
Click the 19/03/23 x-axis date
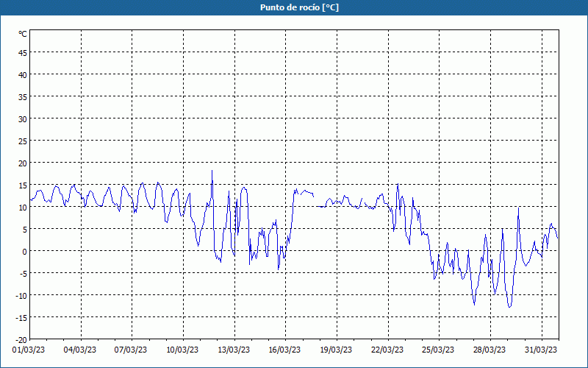(336, 350)
